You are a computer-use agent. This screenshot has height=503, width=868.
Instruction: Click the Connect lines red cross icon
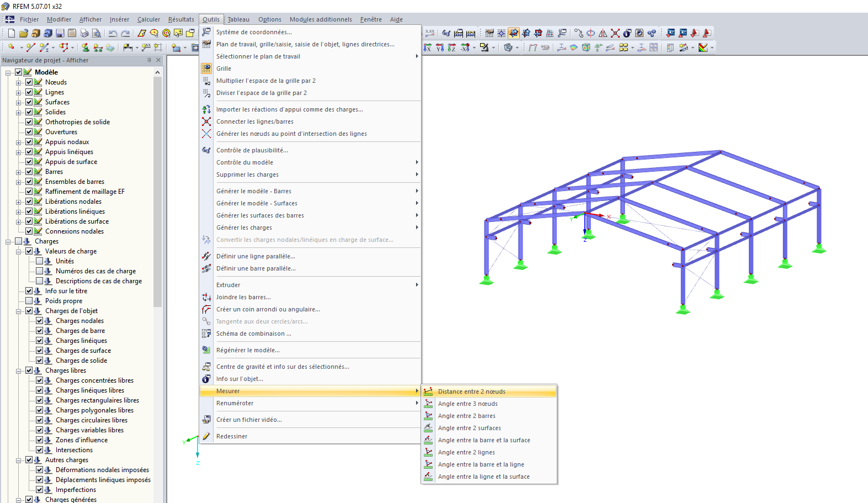coord(615,33)
